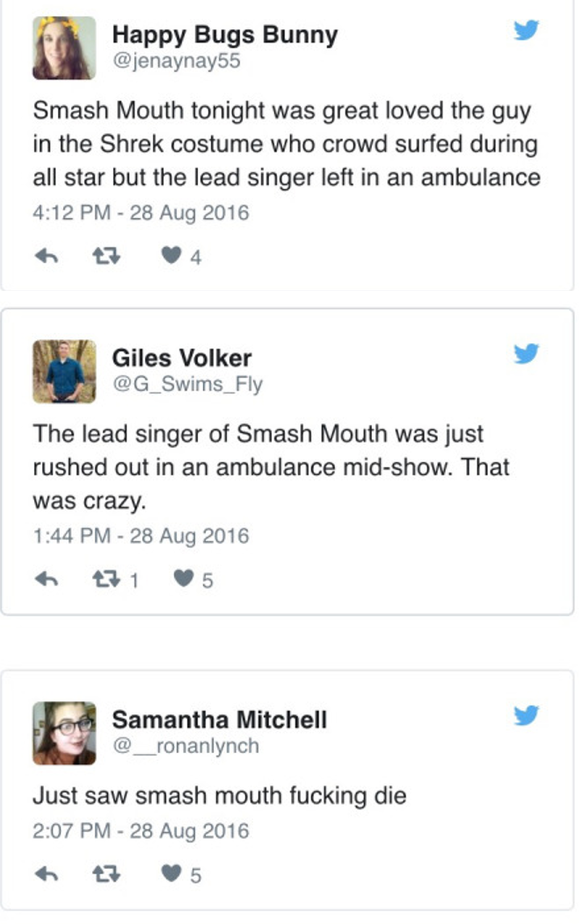Viewport: 579px width, 924px height.
Task: Like Giles Volker's tweet
Action: [x=185, y=580]
